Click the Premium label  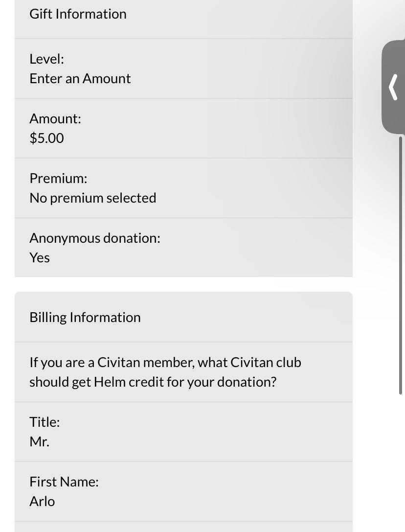(x=58, y=178)
